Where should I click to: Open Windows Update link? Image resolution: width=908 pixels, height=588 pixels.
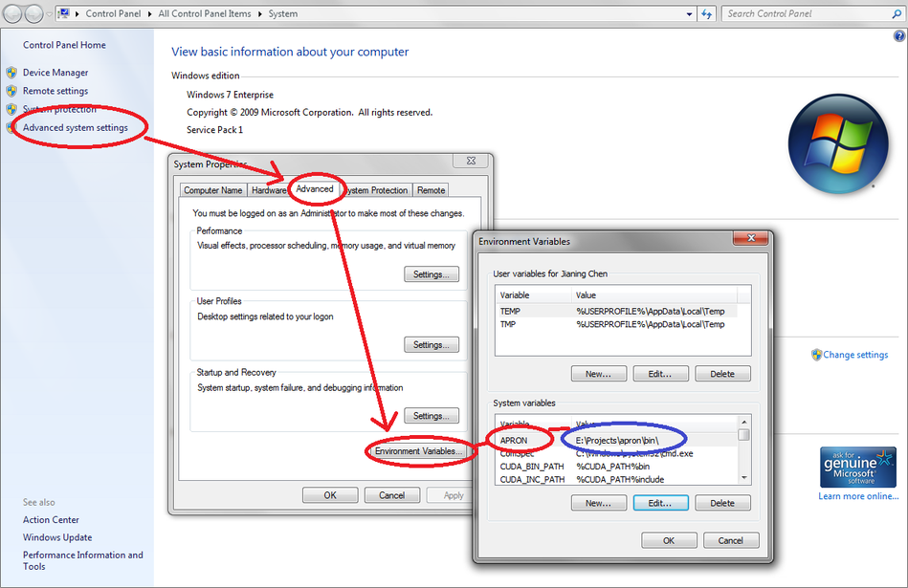pyautogui.click(x=57, y=537)
